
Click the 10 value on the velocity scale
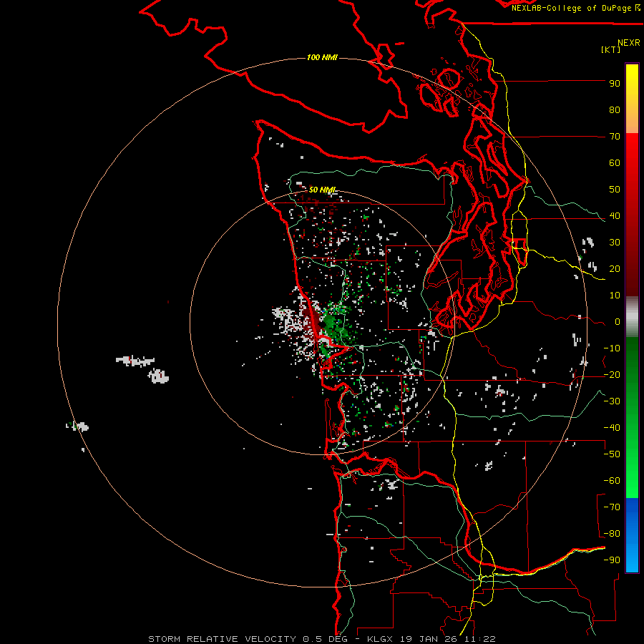click(615, 296)
